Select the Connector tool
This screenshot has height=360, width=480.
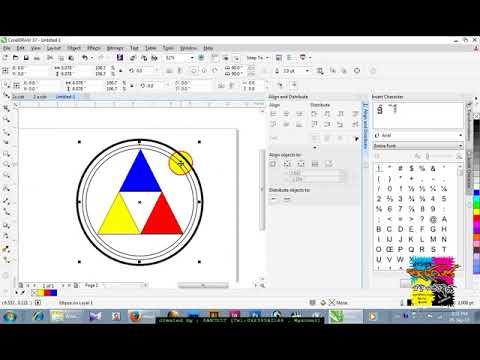point(6,212)
